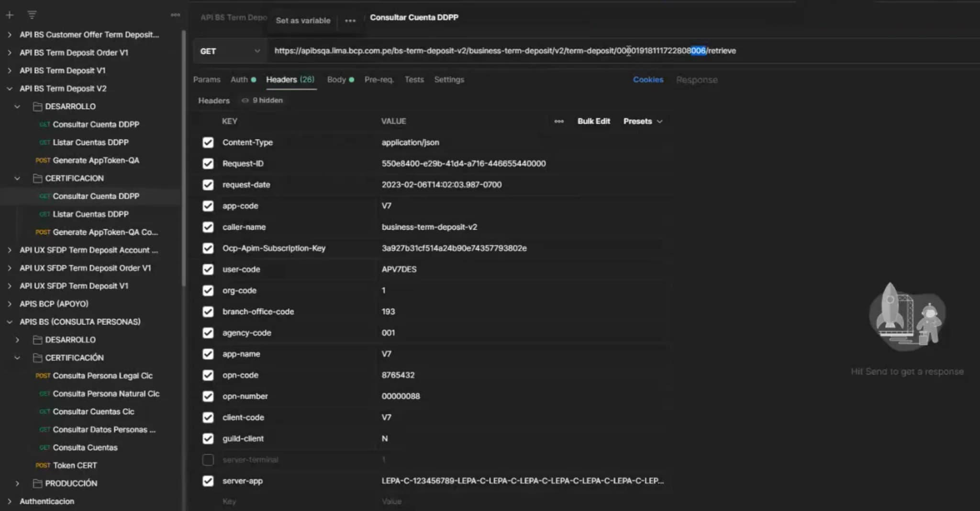980x511 pixels.
Task: Click Set as variable option
Action: tap(303, 21)
